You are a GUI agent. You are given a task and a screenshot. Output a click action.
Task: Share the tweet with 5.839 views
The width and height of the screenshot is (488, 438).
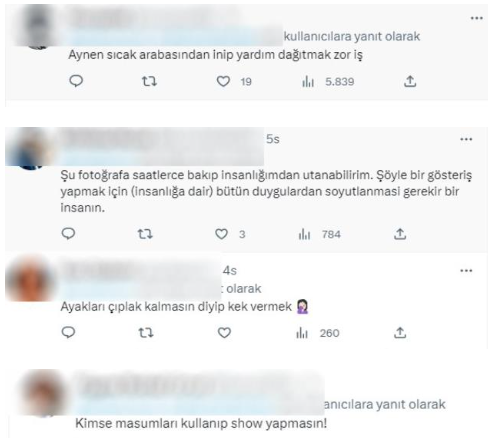(x=410, y=81)
